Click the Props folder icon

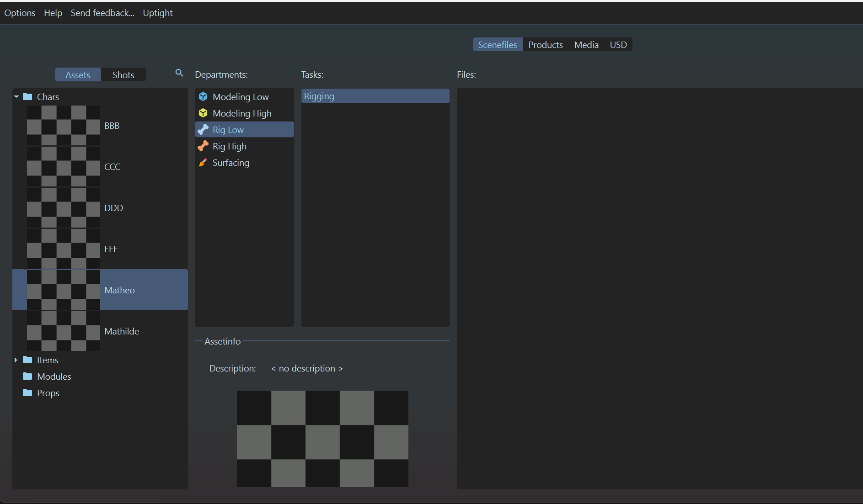(x=27, y=393)
